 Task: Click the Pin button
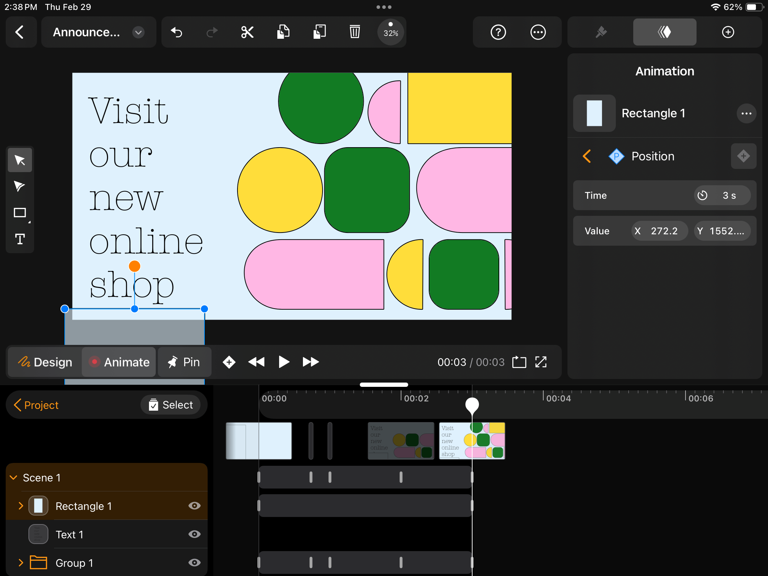point(184,362)
